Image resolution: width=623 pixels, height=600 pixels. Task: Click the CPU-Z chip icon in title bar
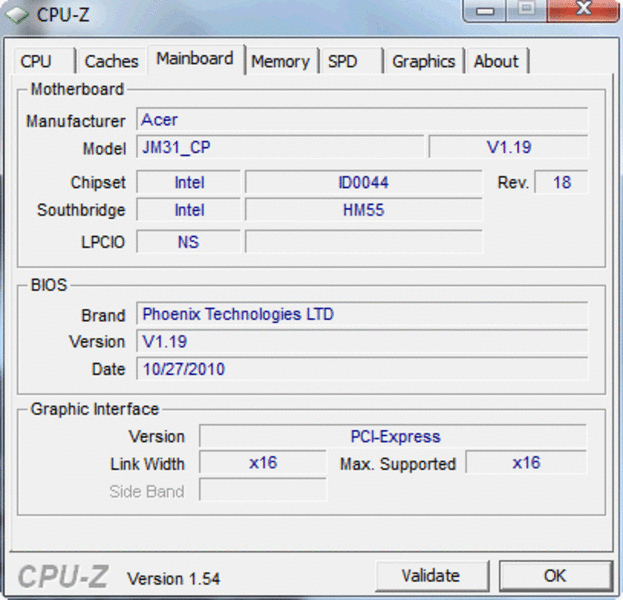(17, 15)
